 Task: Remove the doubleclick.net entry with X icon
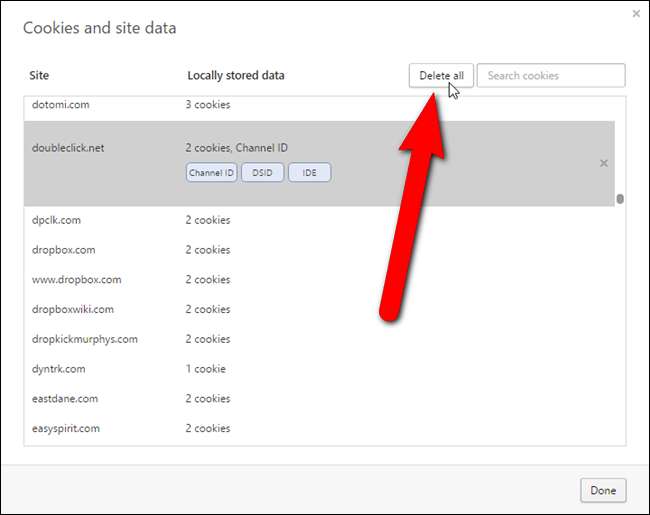click(x=603, y=163)
